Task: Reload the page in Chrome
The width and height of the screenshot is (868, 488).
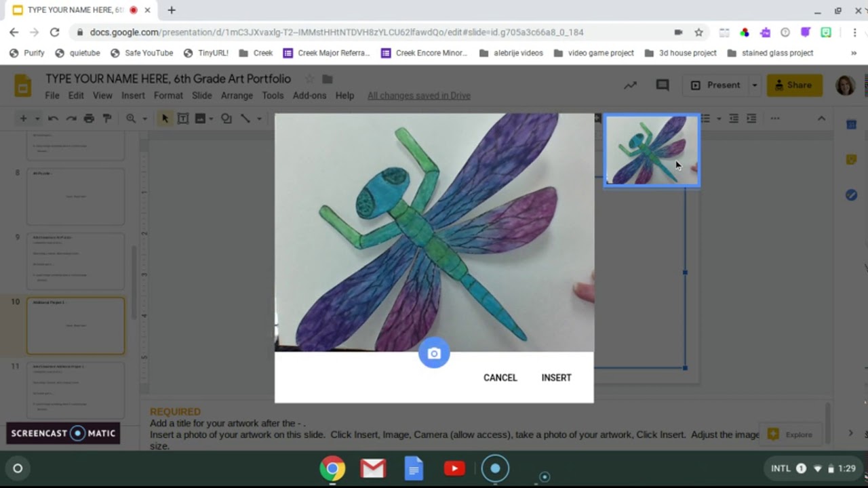Action: tap(54, 32)
